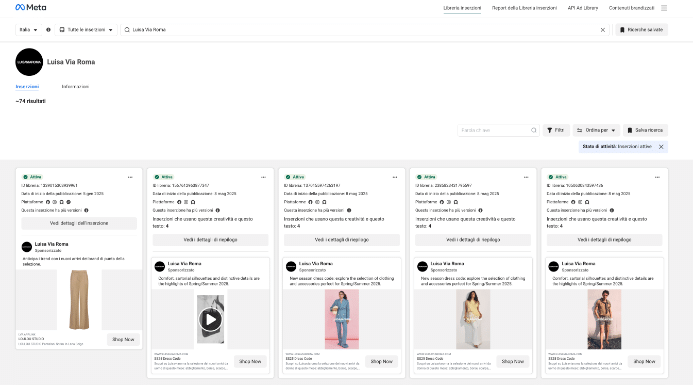Click the Meta logo
693x385 pixels.
(x=30, y=8)
